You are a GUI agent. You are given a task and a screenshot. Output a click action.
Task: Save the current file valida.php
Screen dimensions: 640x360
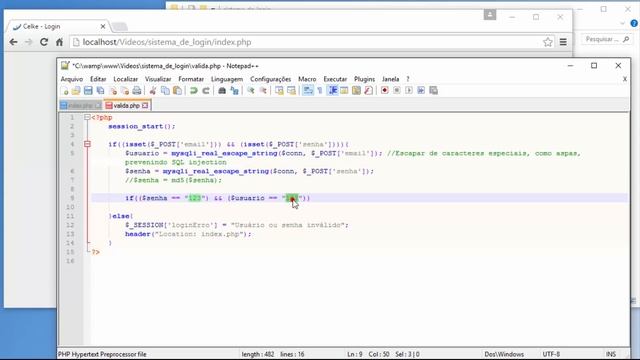coord(88,91)
